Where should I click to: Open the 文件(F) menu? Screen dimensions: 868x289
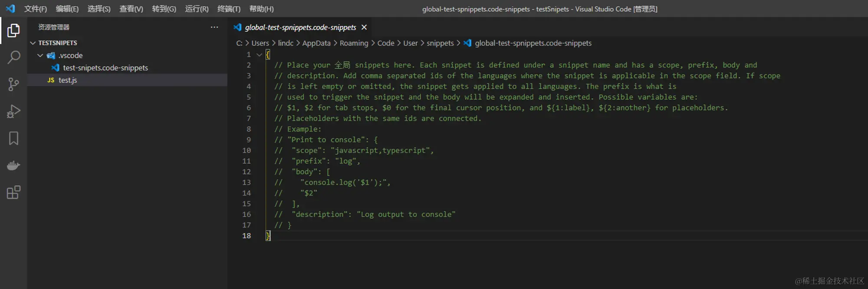[x=35, y=9]
